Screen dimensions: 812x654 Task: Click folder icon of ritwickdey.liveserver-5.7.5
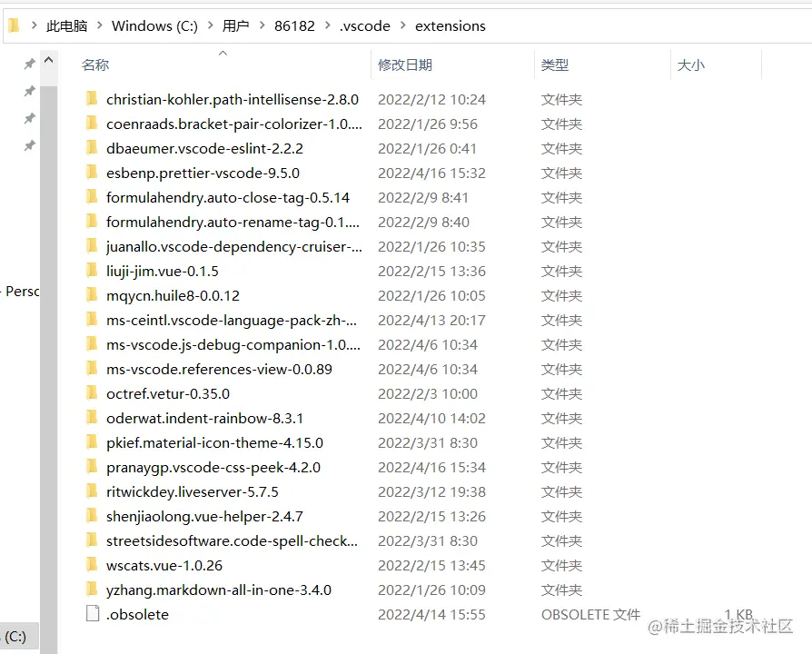pyautogui.click(x=92, y=490)
